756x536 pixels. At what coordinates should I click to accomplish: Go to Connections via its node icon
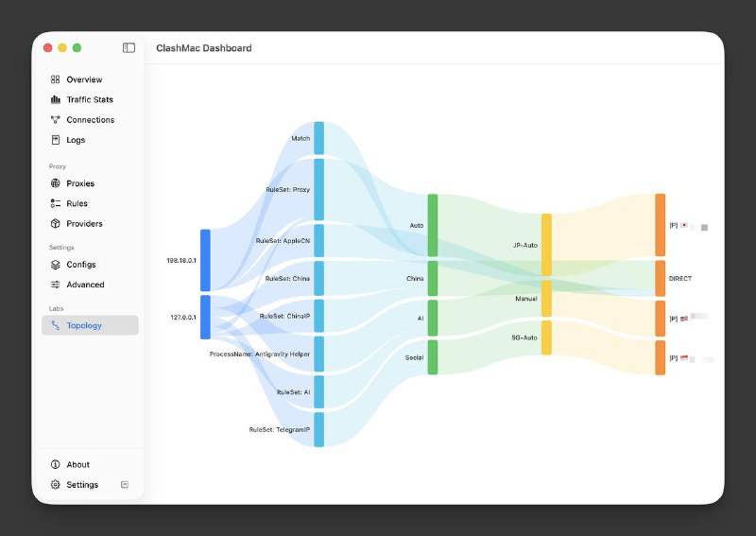56,120
